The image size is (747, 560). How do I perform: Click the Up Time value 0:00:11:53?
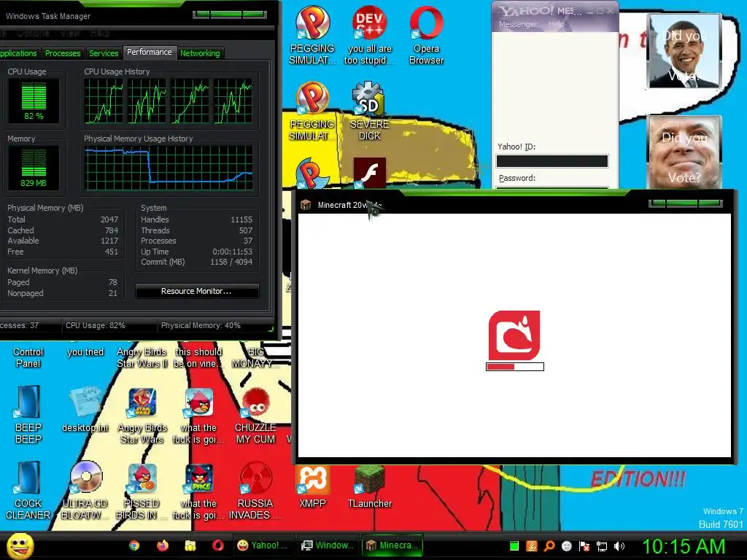coord(233,252)
